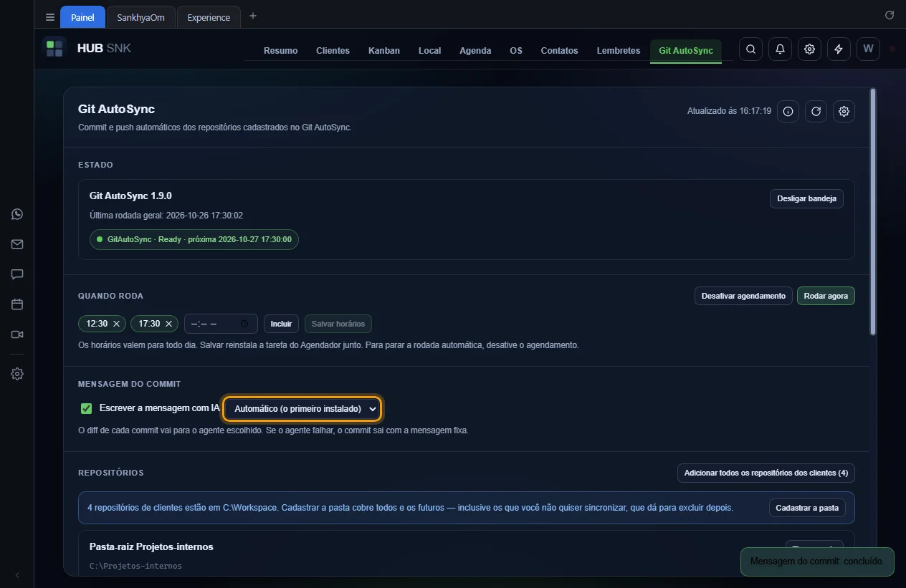Screen dimensions: 906x588
Task: Click the 'Atualizado às 16:17:19' text
Action: point(729,111)
